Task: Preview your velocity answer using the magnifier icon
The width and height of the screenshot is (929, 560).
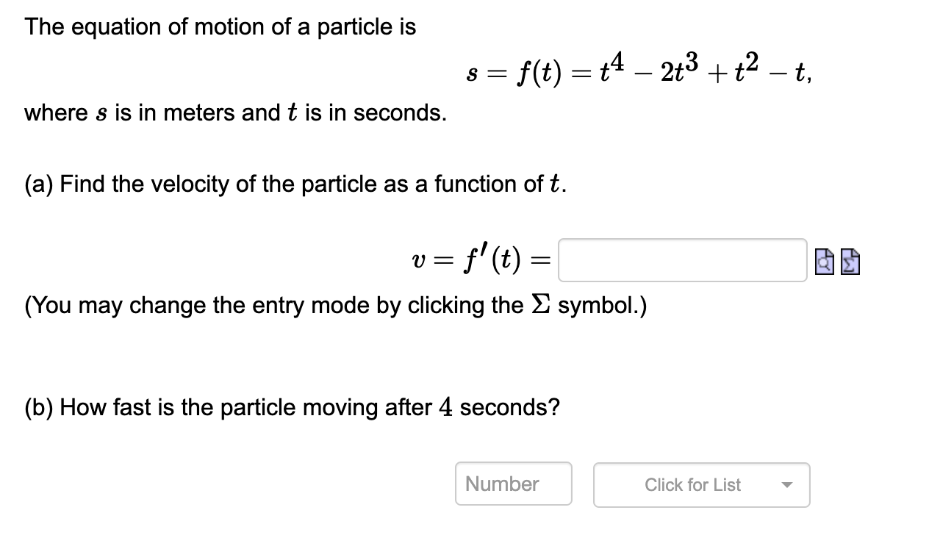Action: click(825, 260)
